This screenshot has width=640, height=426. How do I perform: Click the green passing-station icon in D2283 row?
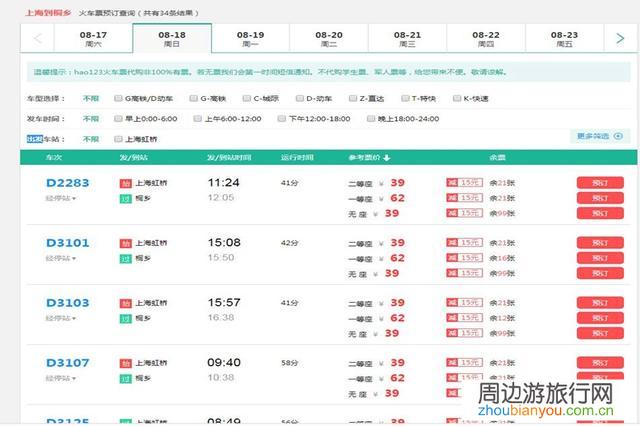pos(126,199)
